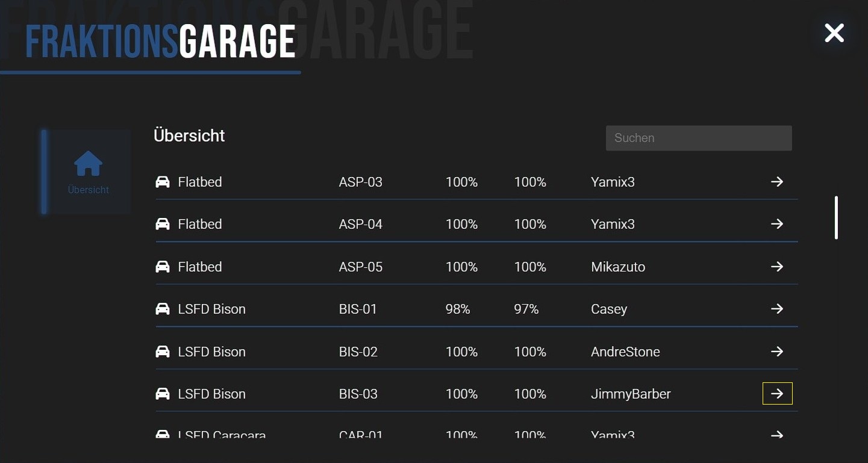The width and height of the screenshot is (868, 463).
Task: Click the 98% value of BIS-01
Action: click(x=458, y=309)
